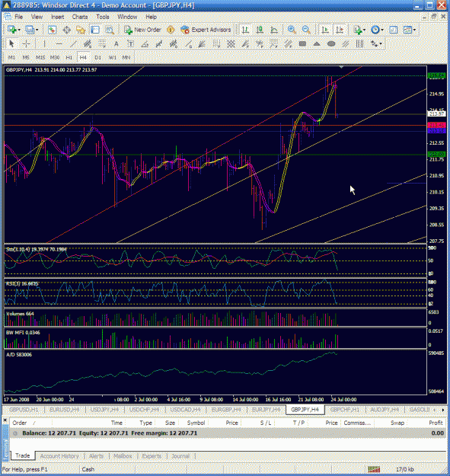Open the Templates icon
The image size is (450, 476).
click(x=407, y=30)
